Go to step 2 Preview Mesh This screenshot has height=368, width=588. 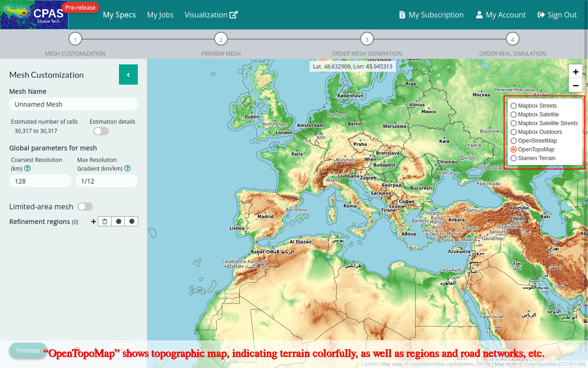tap(221, 39)
